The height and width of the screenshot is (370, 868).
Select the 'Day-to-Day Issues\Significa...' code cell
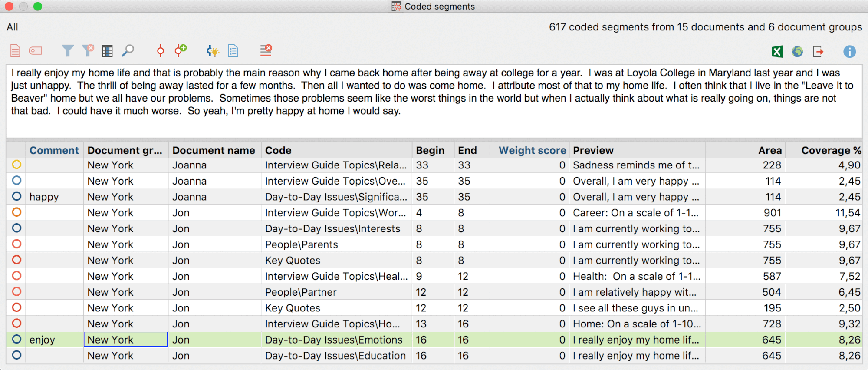point(336,197)
